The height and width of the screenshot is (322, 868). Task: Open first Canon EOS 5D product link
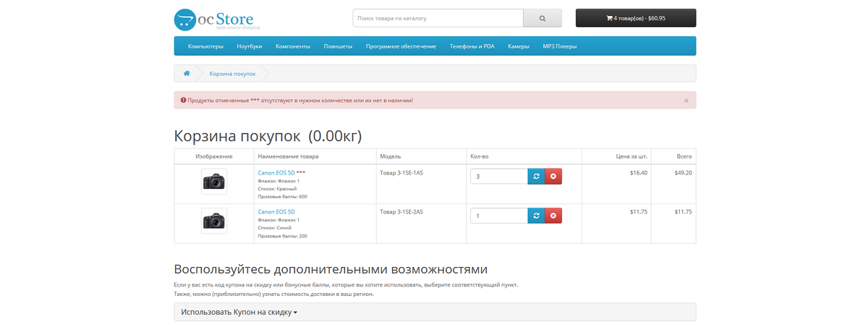[276, 173]
